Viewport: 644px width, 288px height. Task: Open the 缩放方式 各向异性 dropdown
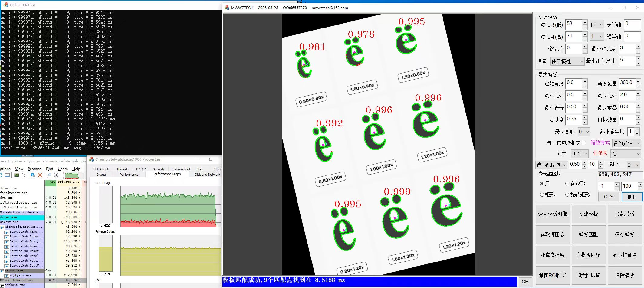626,143
